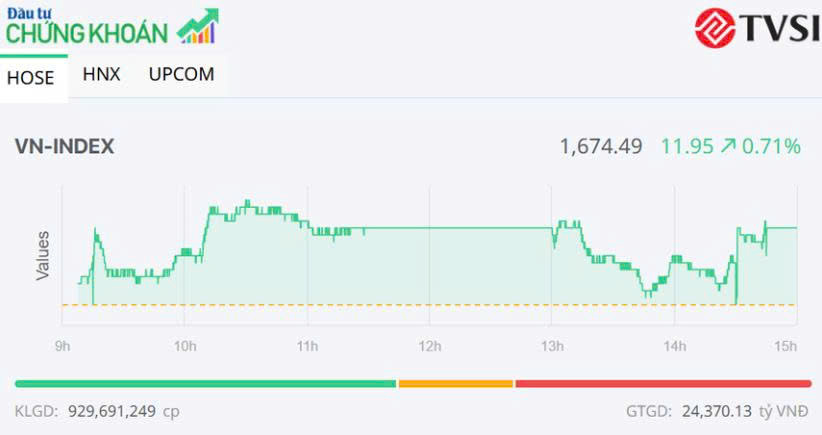This screenshot has height=435, width=822.
Task: Click the 0.71% percentage change
Action: tap(772, 146)
